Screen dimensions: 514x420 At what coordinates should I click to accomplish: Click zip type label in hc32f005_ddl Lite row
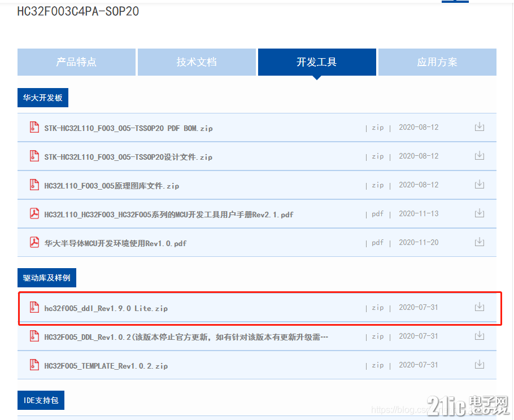378,308
